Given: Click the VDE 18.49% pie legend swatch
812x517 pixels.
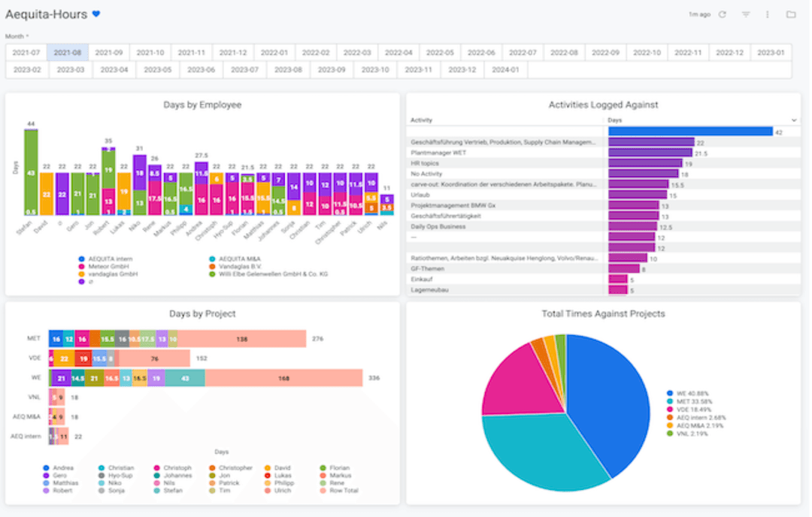Looking at the screenshot, I should coord(670,410).
